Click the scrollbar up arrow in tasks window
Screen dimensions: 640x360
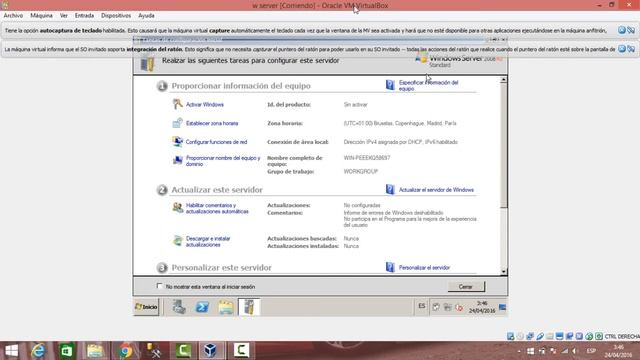tap(504, 80)
